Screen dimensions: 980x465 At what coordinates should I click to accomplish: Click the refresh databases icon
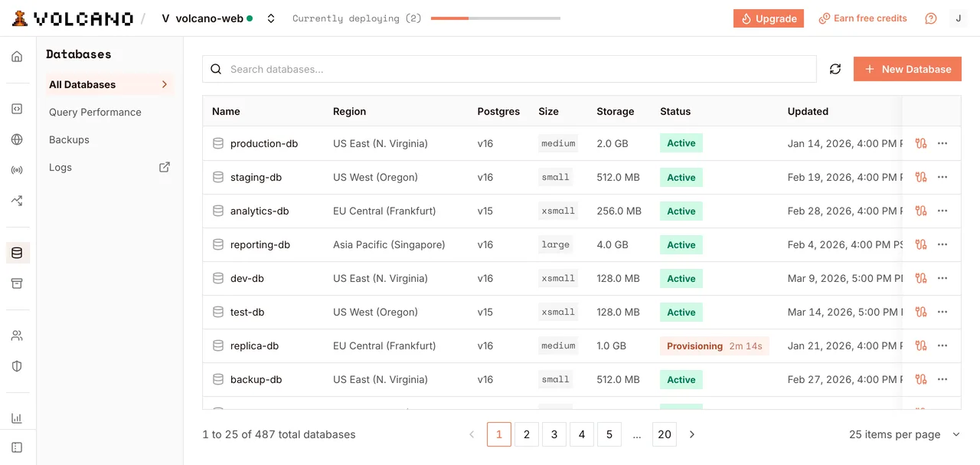click(x=835, y=69)
